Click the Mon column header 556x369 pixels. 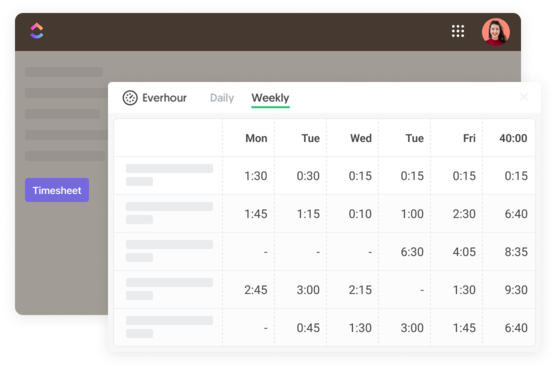click(256, 138)
